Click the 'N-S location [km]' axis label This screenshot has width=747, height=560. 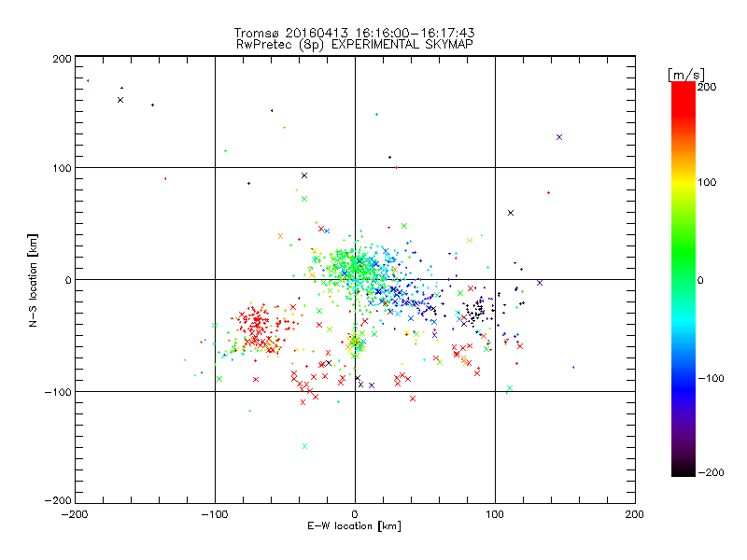pyautogui.click(x=33, y=281)
